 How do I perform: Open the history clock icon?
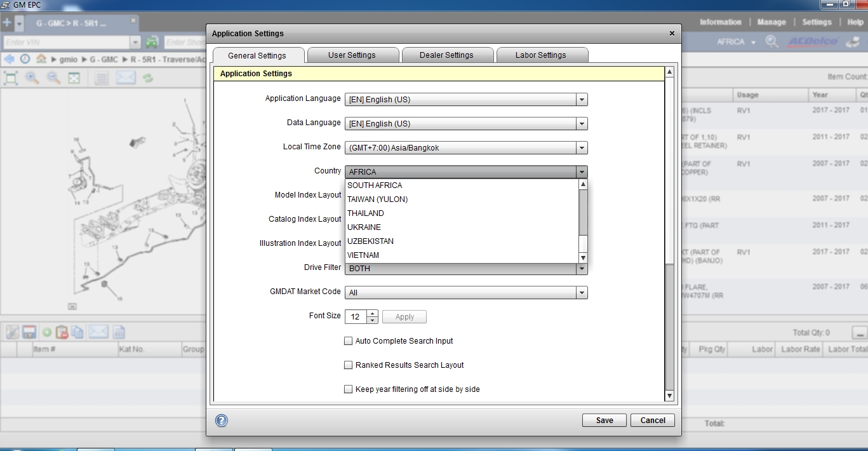(25, 59)
